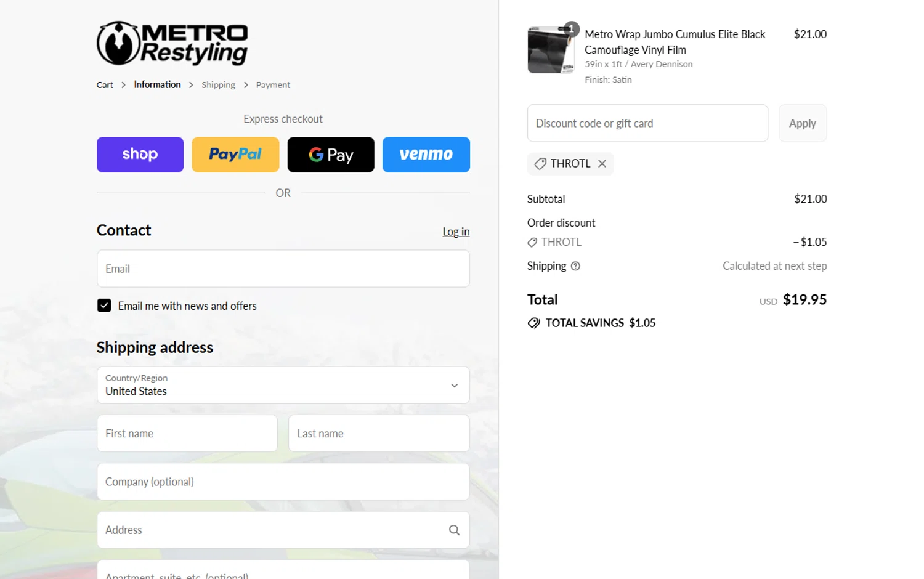
Task: Select the Payment breadcrumb step
Action: click(273, 85)
